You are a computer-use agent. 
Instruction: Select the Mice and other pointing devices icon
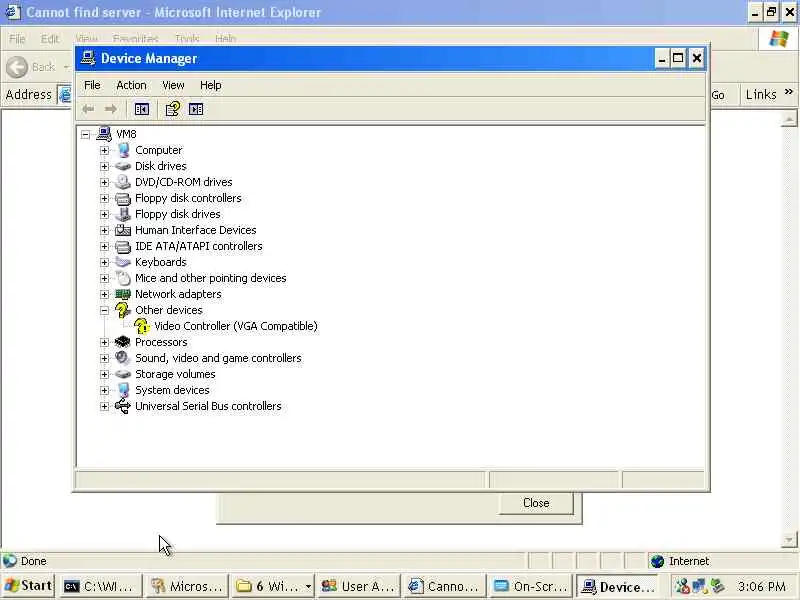(123, 278)
